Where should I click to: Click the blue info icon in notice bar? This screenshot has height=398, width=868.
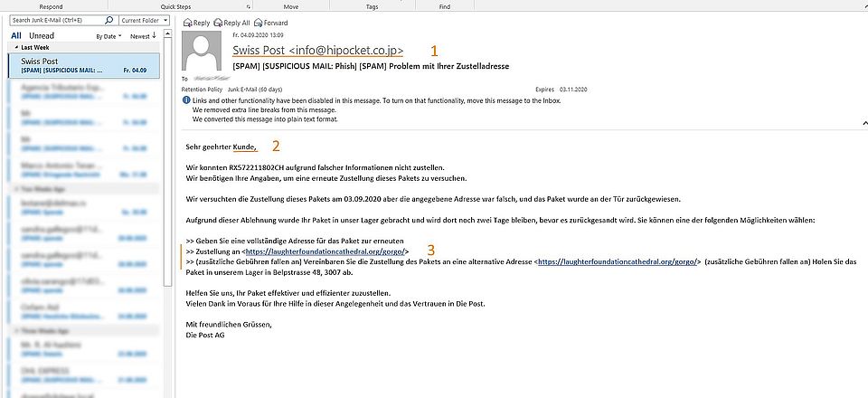[185, 101]
